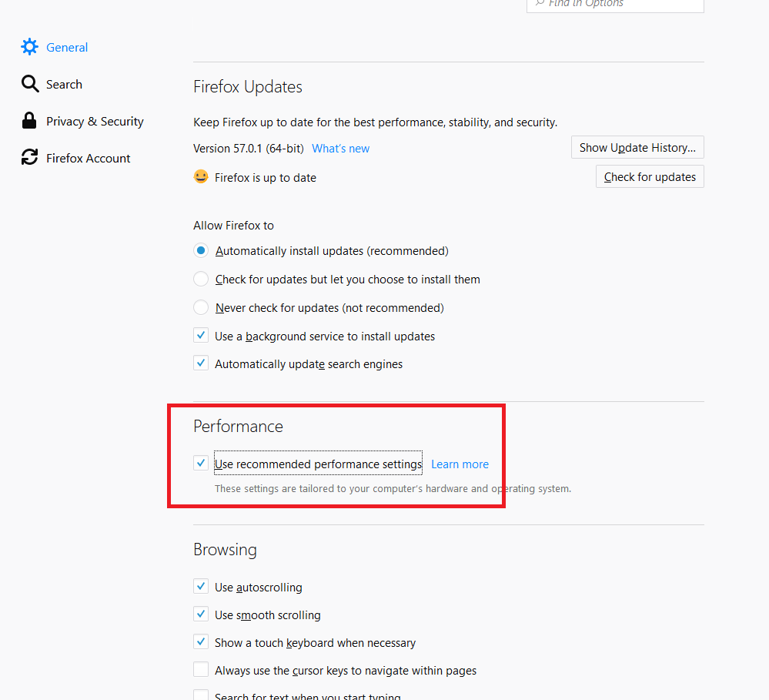The width and height of the screenshot is (769, 700).
Task: Click the magnifier icon in Find in Options
Action: [540, 3]
